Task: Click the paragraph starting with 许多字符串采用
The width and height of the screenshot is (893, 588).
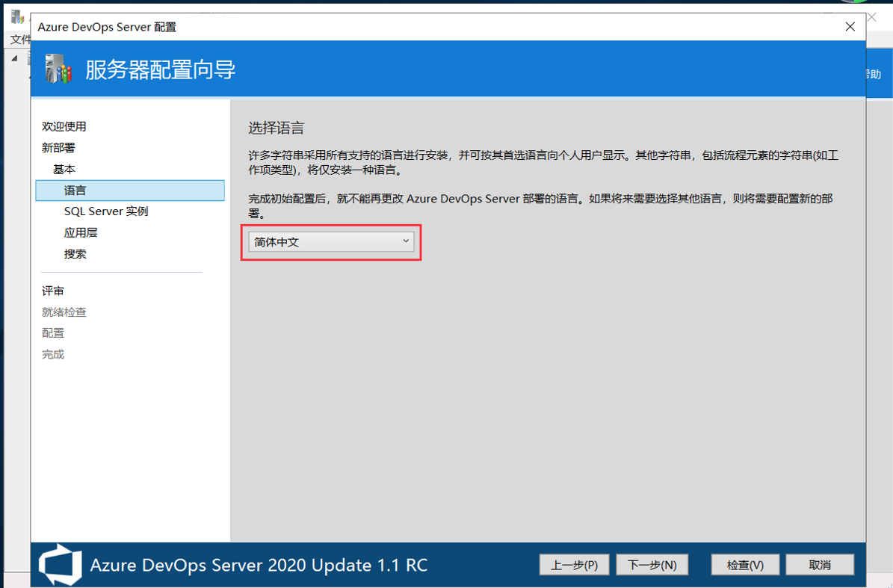Action: coord(543,163)
